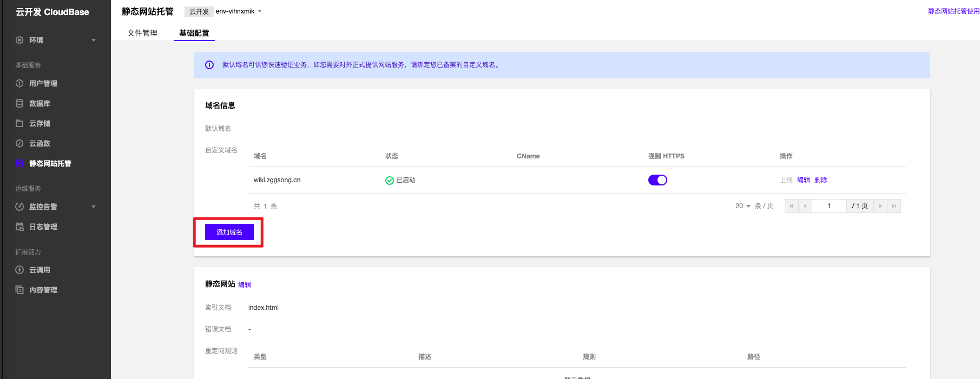Switch to the 文件管理 tab
Image resolution: width=980 pixels, height=379 pixels.
(142, 33)
